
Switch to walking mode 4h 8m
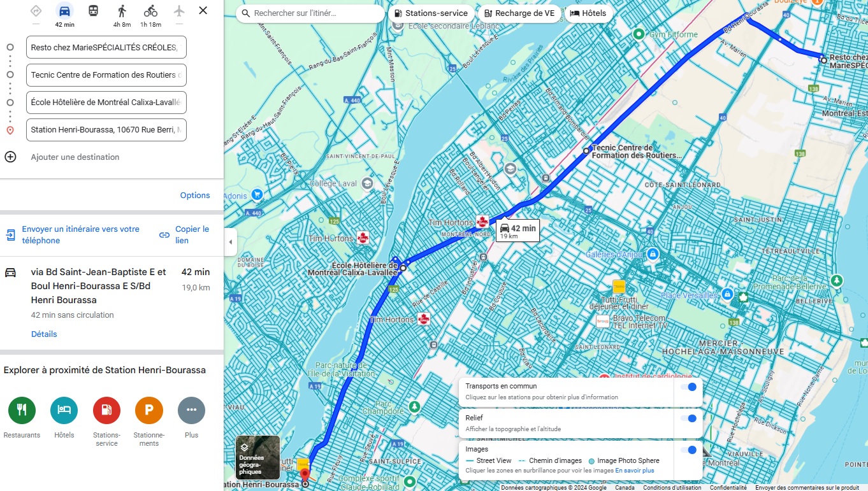[x=122, y=11]
